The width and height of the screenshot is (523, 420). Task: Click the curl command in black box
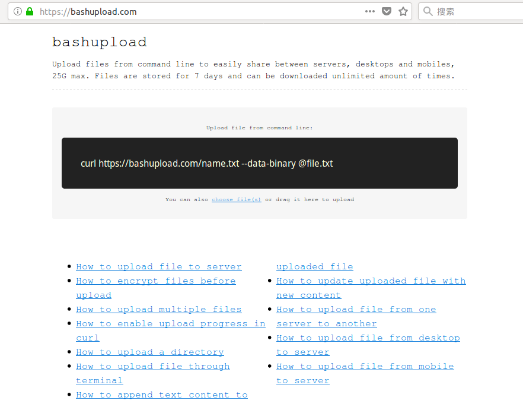207,164
